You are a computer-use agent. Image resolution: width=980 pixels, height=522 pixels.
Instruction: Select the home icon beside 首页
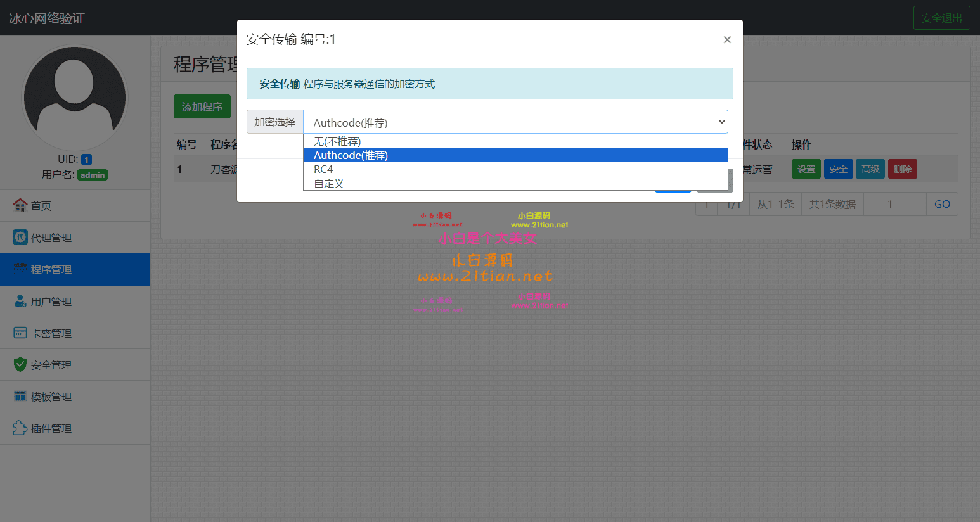pos(22,205)
